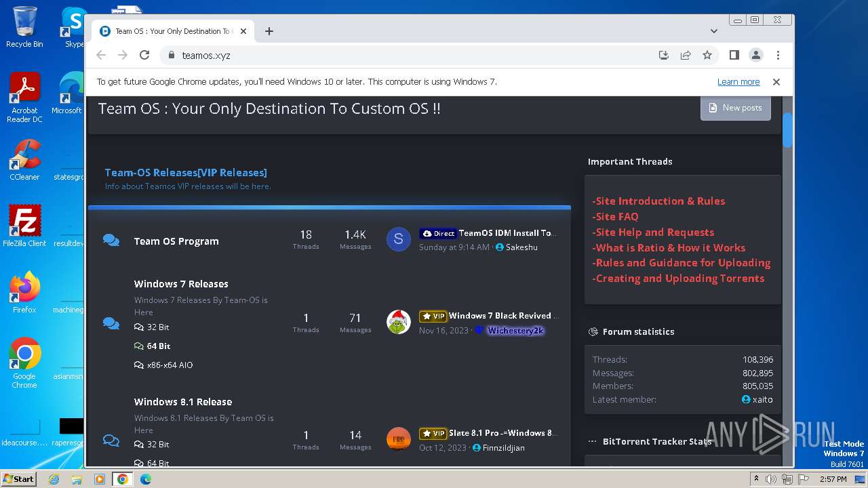The height and width of the screenshot is (488, 868).
Task: Click the taskbar clock showing 2:57 PM
Action: click(833, 479)
